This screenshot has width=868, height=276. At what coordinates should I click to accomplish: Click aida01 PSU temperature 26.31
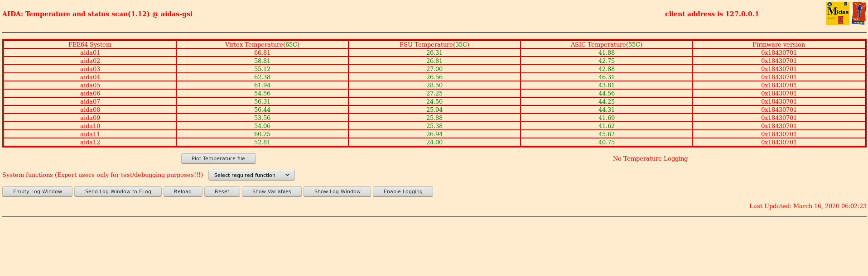[434, 53]
